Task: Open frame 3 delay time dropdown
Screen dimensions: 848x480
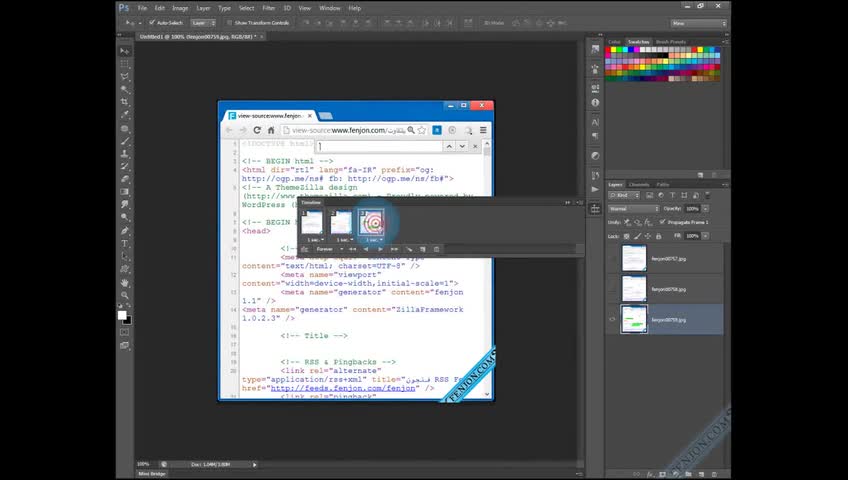Action: coord(374,239)
